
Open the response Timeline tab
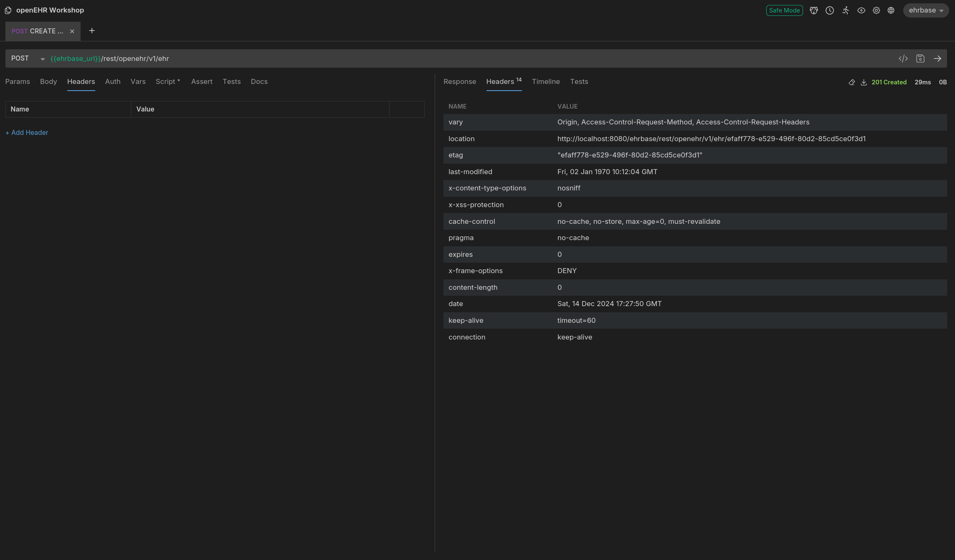(545, 81)
